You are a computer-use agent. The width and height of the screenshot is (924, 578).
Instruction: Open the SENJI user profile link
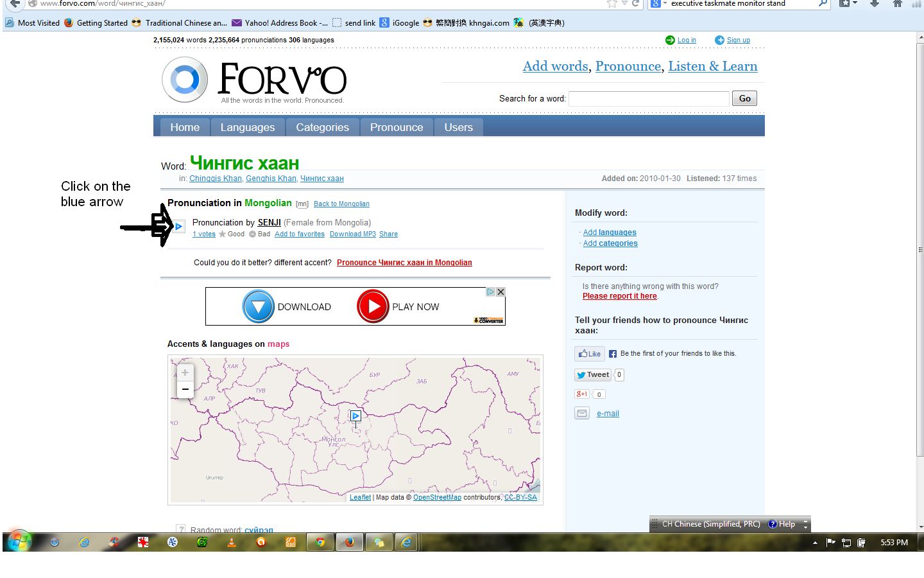(269, 223)
